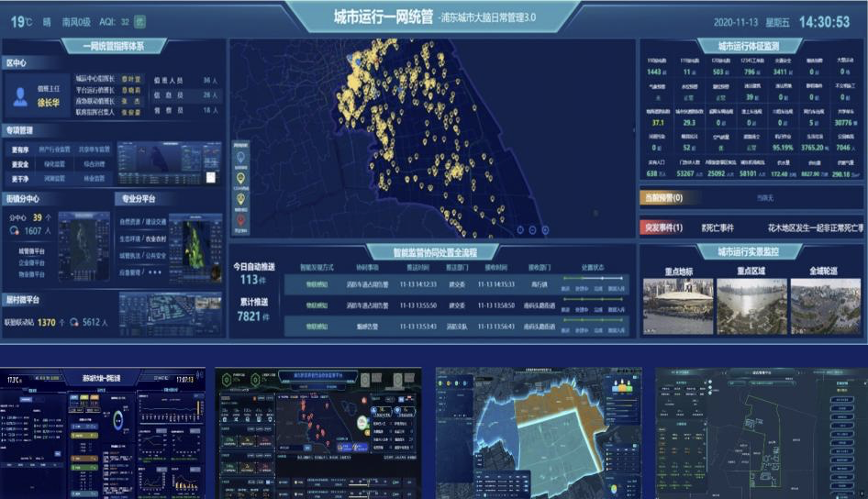This screenshot has height=499, width=868.
Task: Open 自然资源 / 建设交通 platform link
Action: 143,221
